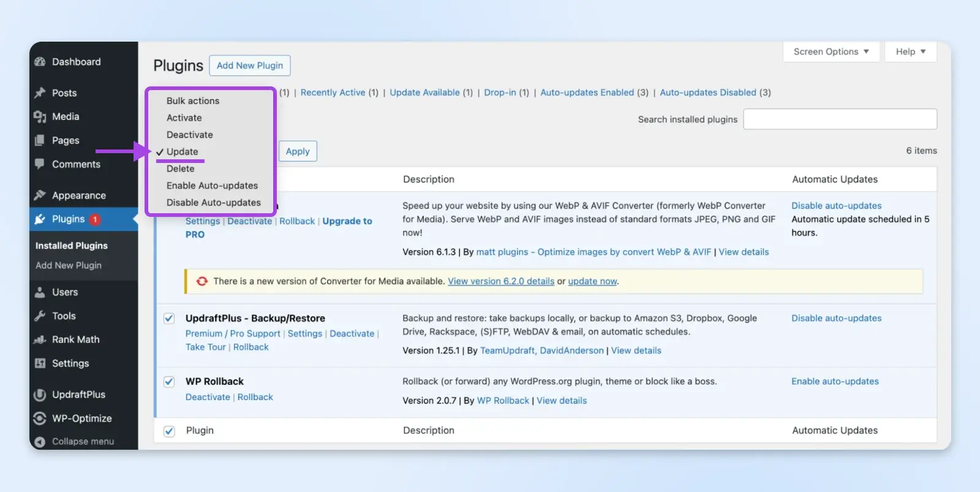Uncheck the WP Rollback plugin checkbox

(169, 382)
